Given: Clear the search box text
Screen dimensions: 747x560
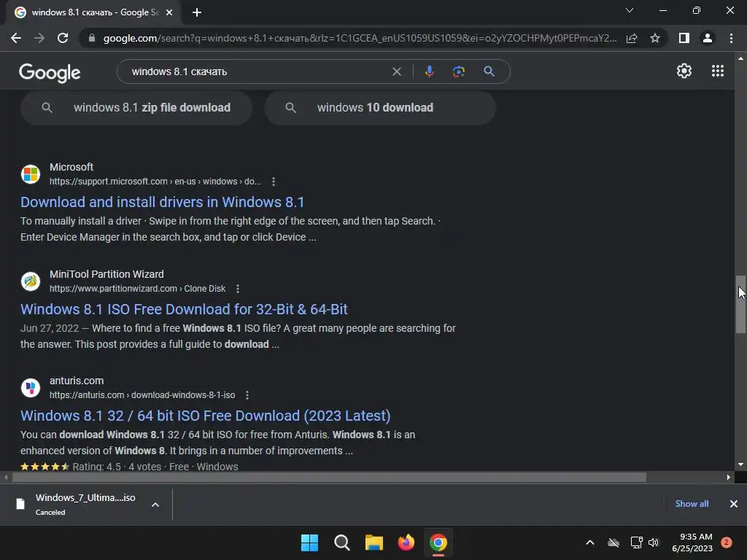Looking at the screenshot, I should coord(396,71).
